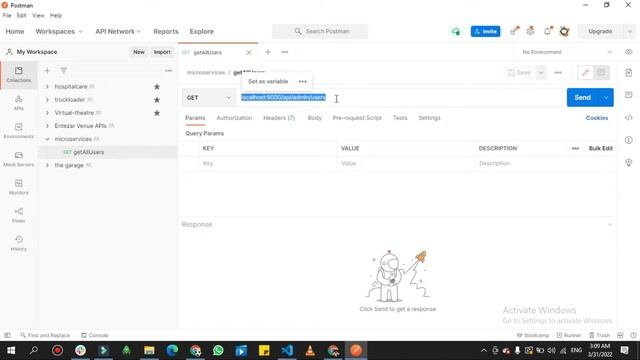
Task: Open the comments icon in right sidebar
Action: click(x=629, y=95)
